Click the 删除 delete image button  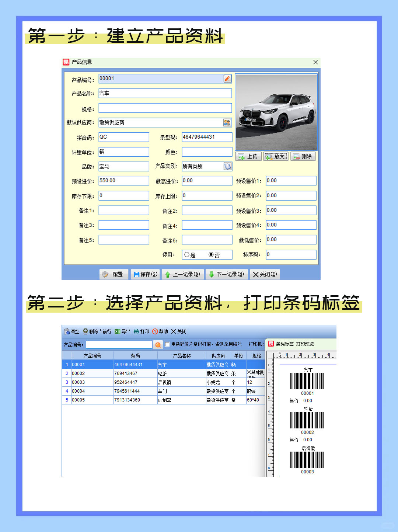coord(303,157)
